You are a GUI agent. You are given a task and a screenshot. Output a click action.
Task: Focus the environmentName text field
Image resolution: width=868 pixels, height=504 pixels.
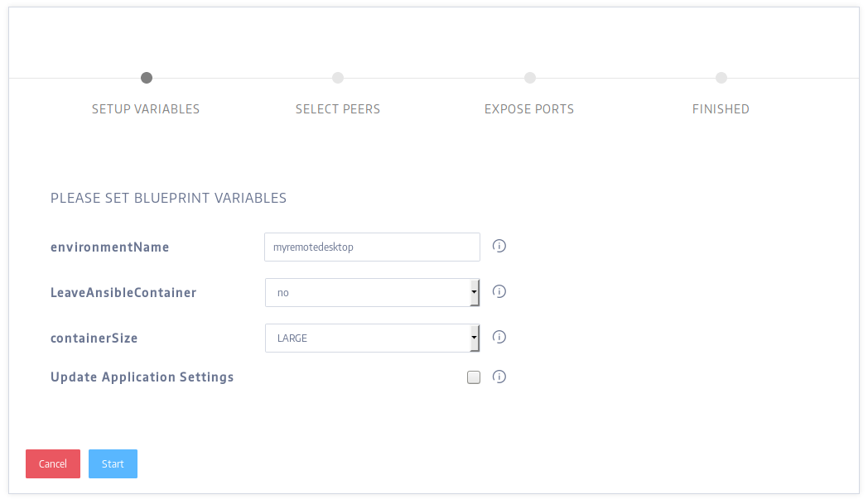(372, 247)
